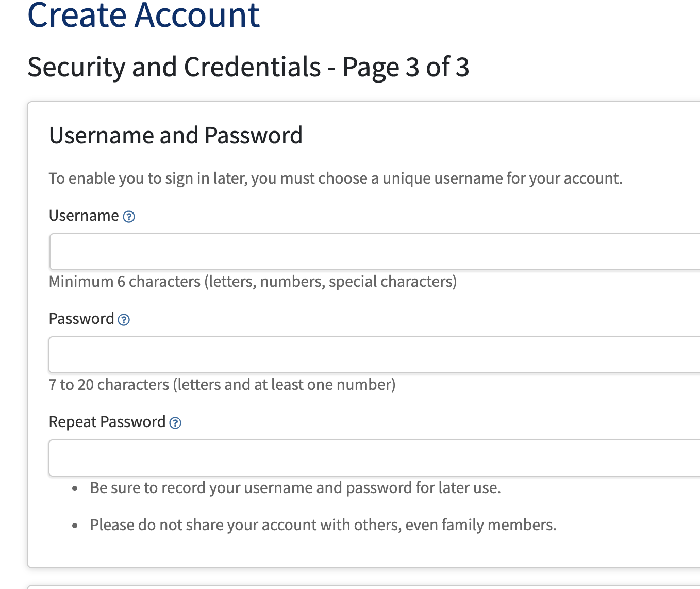
Task: Click the Repeat Password label text
Action: coord(107,422)
